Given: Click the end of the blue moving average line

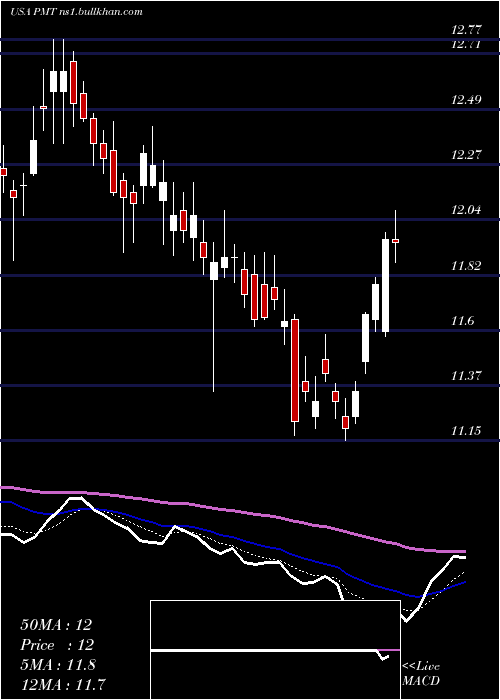Looking at the screenshot, I should click(464, 582).
